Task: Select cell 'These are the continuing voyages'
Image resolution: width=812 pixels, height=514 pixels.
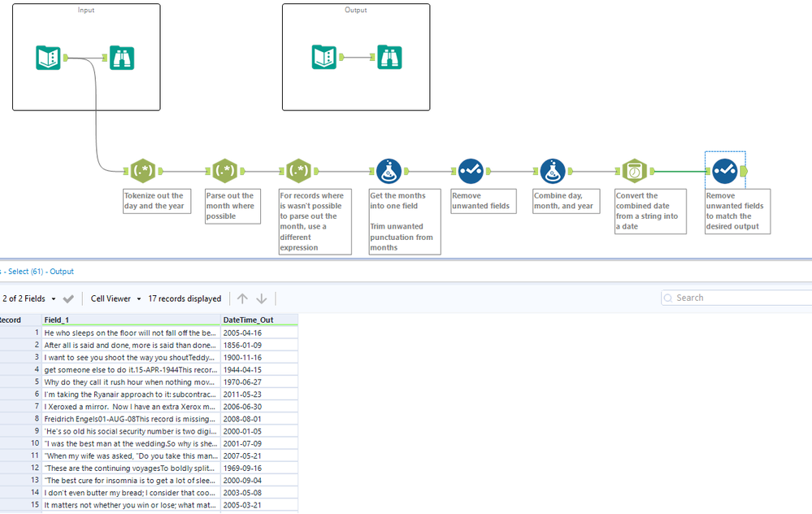Action: (x=131, y=468)
